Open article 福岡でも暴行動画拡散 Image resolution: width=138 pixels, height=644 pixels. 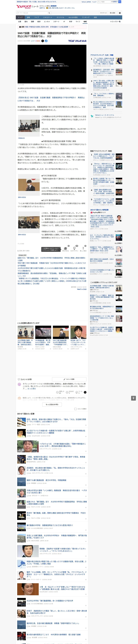pos(46,480)
